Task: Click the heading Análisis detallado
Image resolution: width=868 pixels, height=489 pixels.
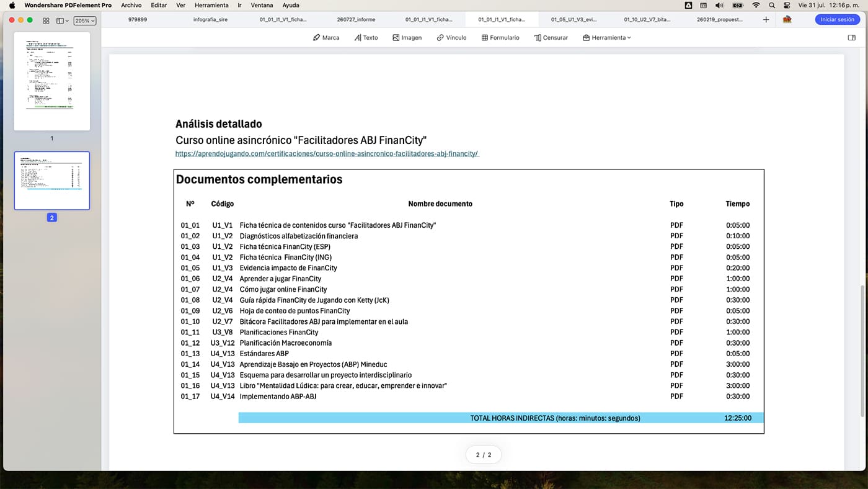Action: 219,124
